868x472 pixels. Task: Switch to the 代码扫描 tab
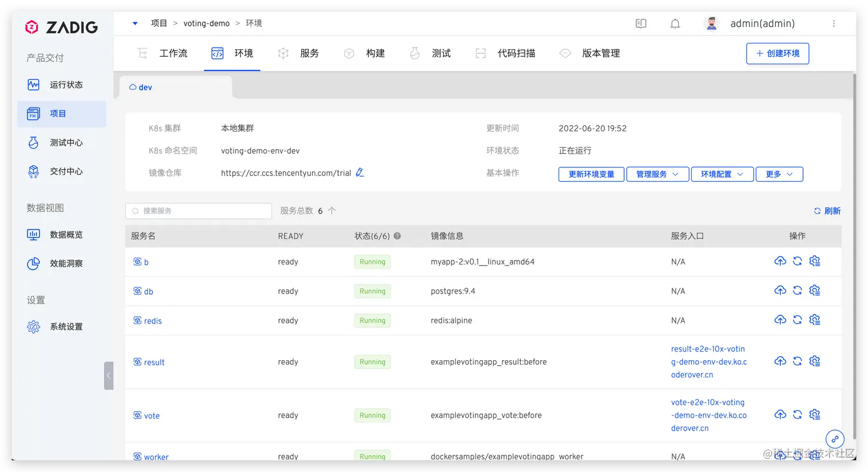tap(505, 53)
